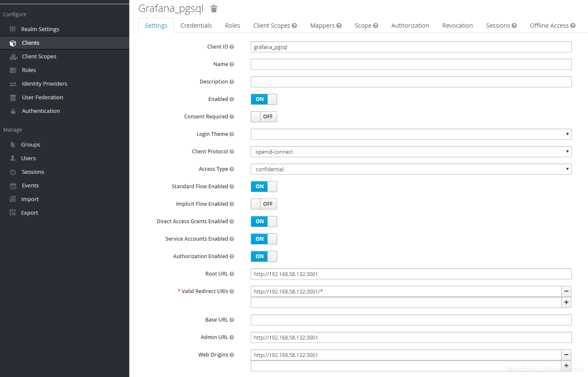The image size is (588, 377).
Task: Switch to the client Roles tab
Action: click(232, 26)
